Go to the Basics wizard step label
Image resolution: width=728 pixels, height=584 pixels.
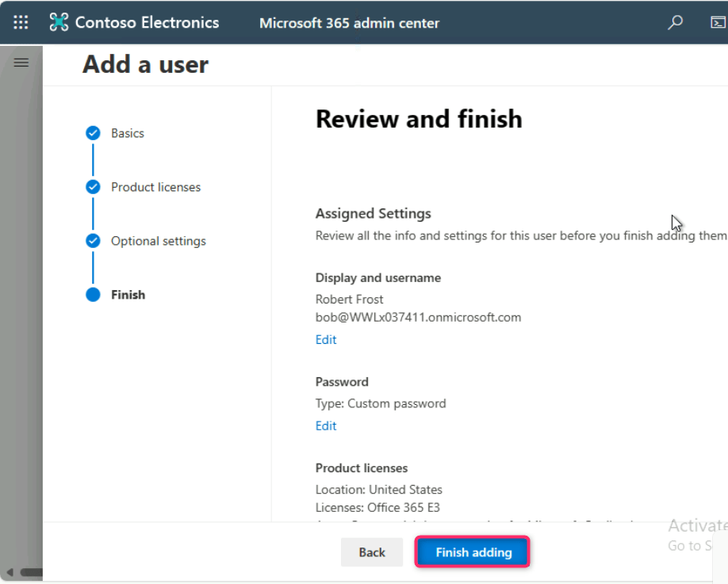tap(128, 133)
